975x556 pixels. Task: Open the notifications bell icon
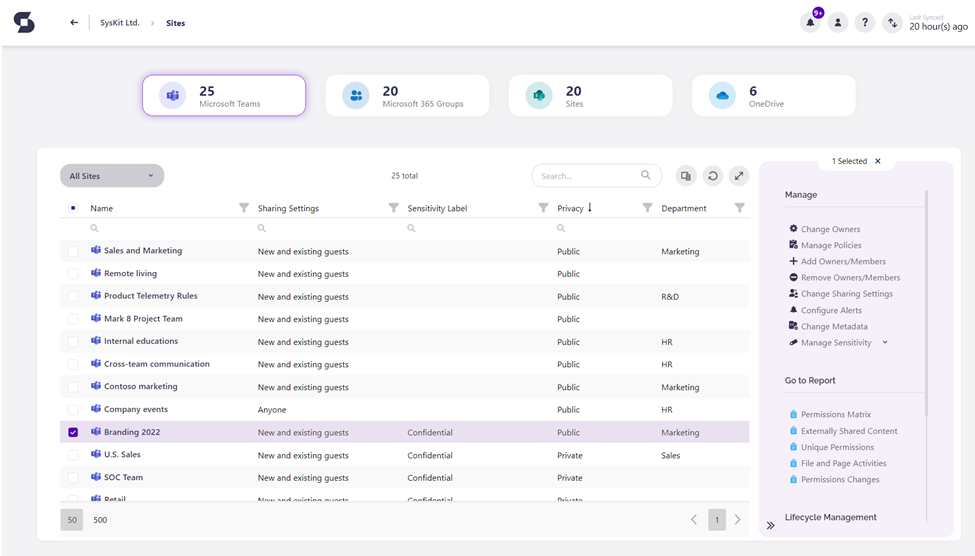coord(810,23)
